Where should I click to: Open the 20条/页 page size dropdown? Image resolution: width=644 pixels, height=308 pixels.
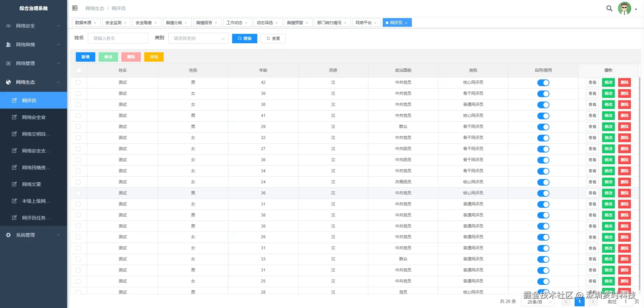point(537,302)
